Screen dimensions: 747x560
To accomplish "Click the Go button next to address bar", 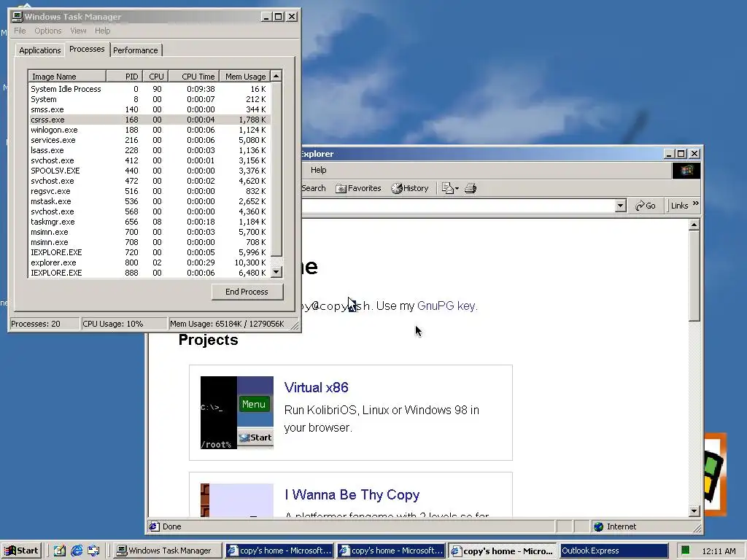I will point(646,206).
